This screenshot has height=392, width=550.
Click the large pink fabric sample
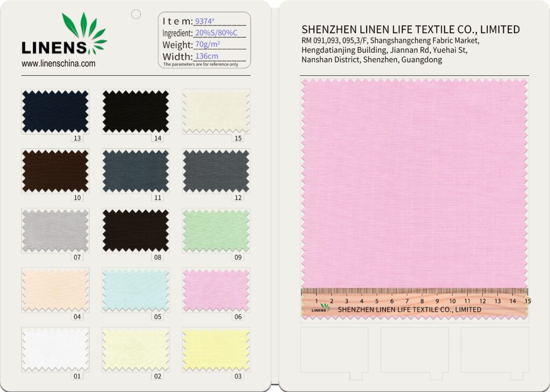point(414,183)
